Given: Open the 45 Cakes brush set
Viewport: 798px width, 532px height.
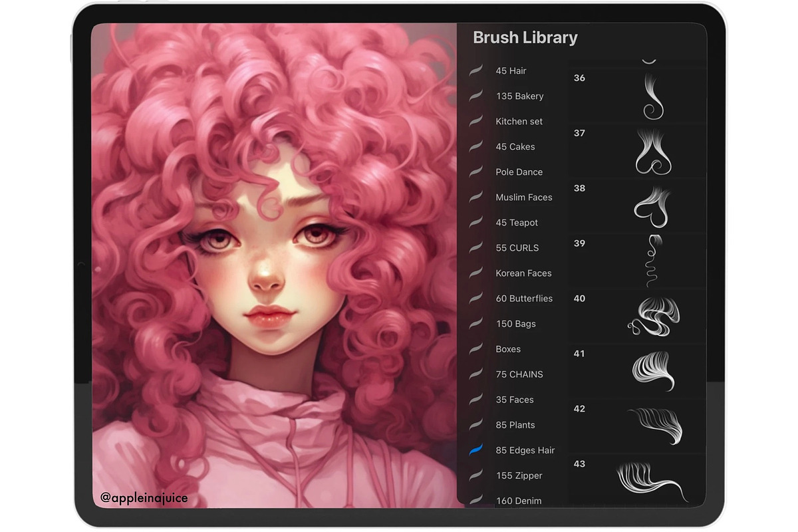Looking at the screenshot, I should pos(515,147).
